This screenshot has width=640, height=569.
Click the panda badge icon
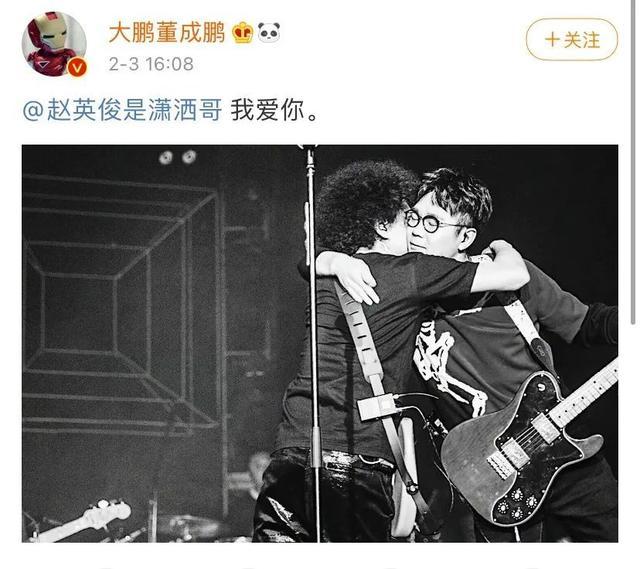point(269,33)
